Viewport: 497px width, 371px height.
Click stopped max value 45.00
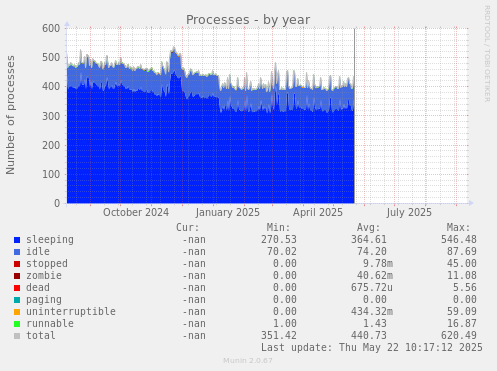point(462,264)
